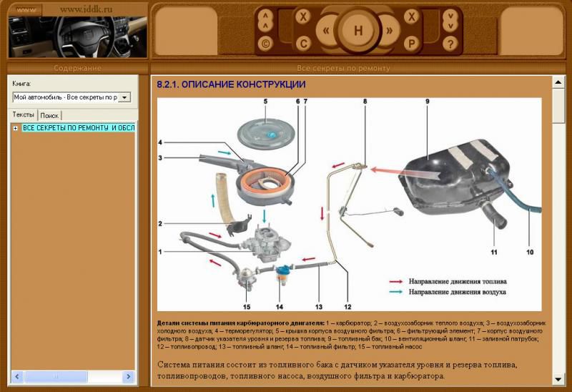Switch to the Тексты tab
Image resolution: width=572 pixels, height=392 pixels.
point(24,114)
